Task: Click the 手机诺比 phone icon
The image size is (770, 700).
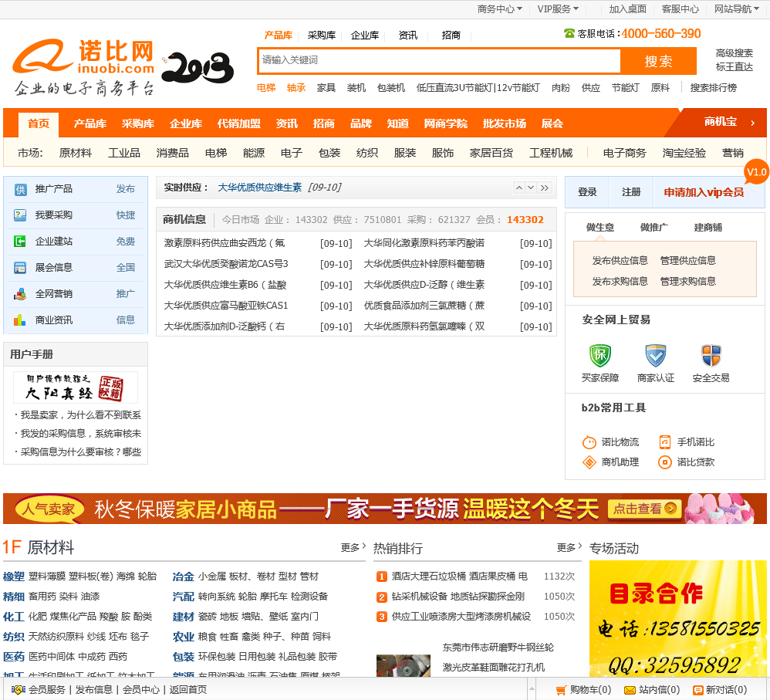Action: coord(665,441)
